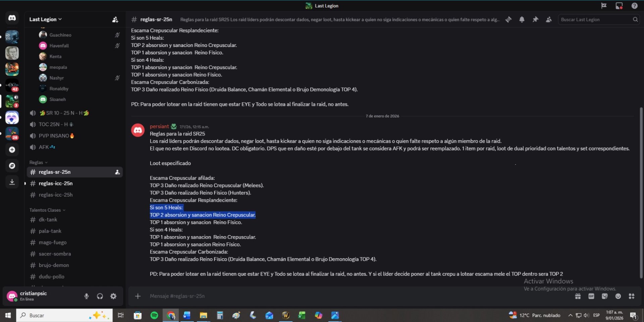The height and width of the screenshot is (322, 644).
Task: Open Discover servers compass icon
Action: pos(12,166)
